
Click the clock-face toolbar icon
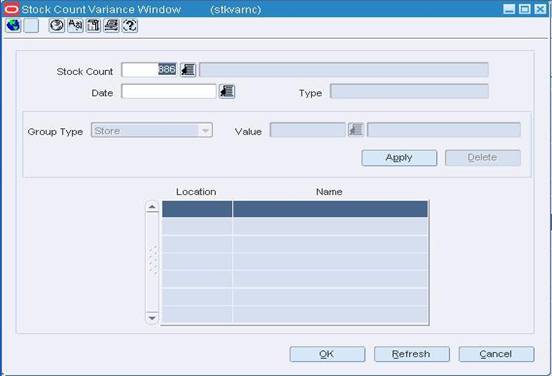pyautogui.click(x=57, y=26)
